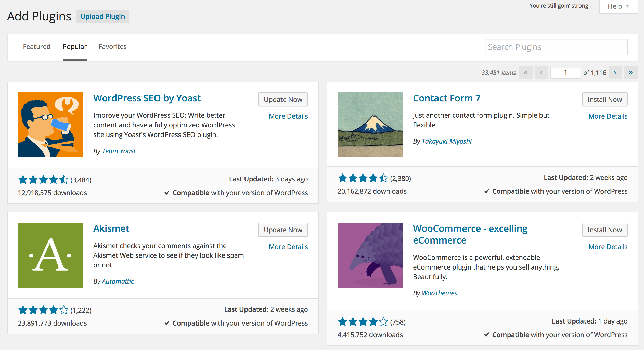Viewport: 644px width, 350px height.
Task: Click the WordPress SEO by Yoast plugin icon
Action: pos(50,125)
